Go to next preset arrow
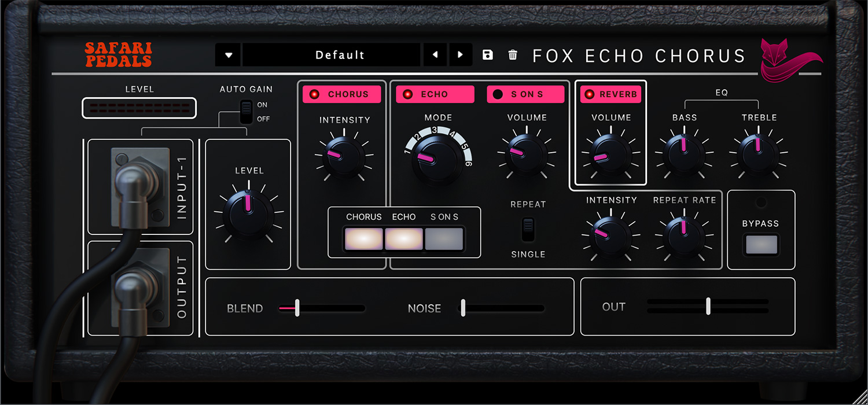 [461, 55]
